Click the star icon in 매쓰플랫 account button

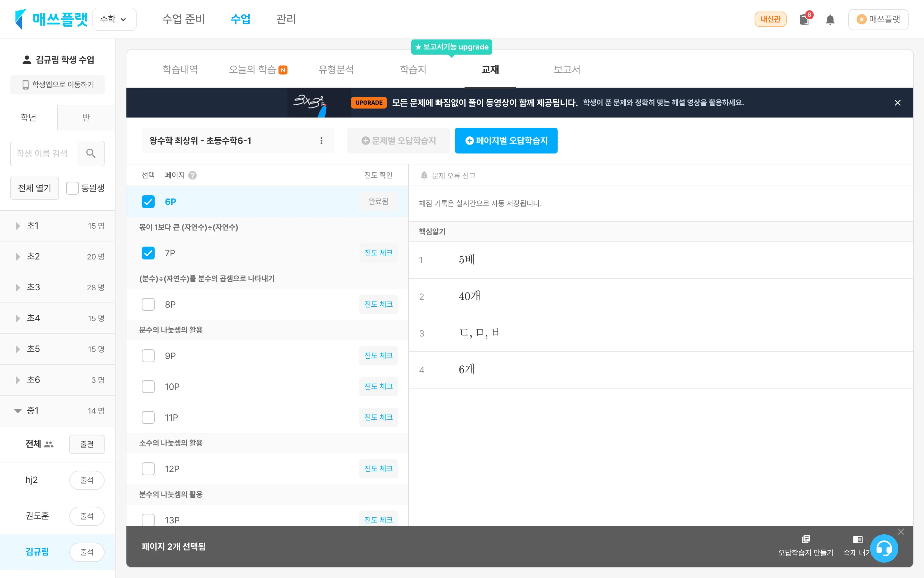(x=861, y=19)
